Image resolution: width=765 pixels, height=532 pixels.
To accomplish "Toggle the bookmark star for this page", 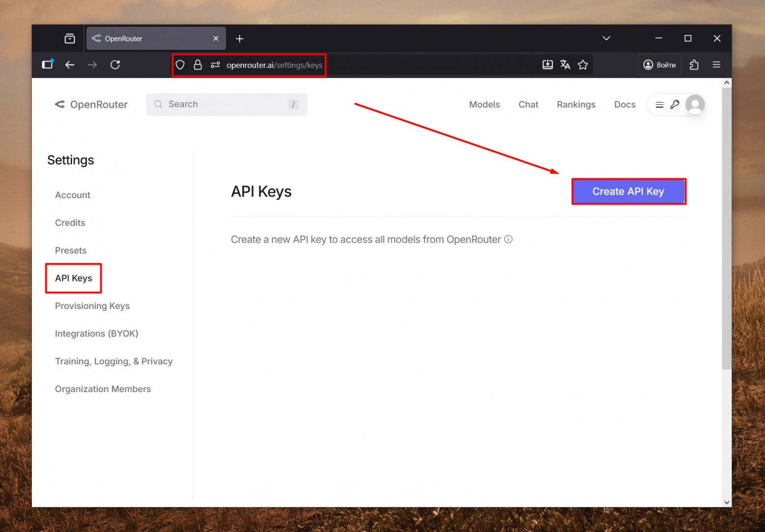I will (583, 64).
